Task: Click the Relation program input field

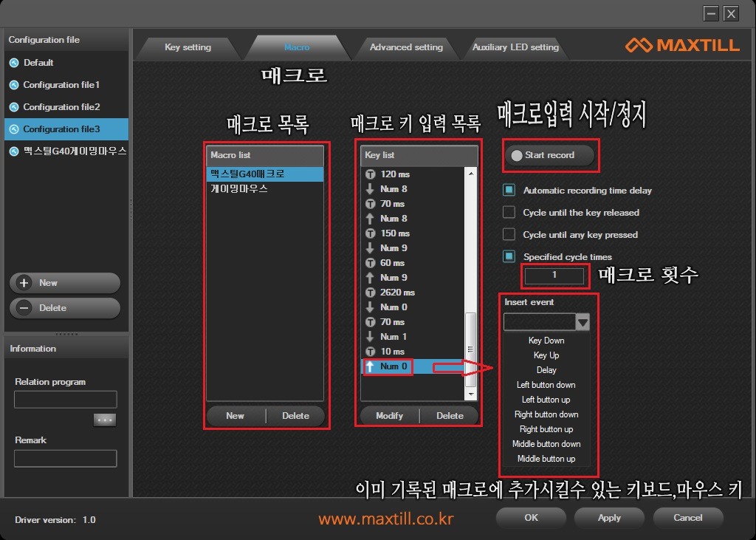Action: point(66,400)
